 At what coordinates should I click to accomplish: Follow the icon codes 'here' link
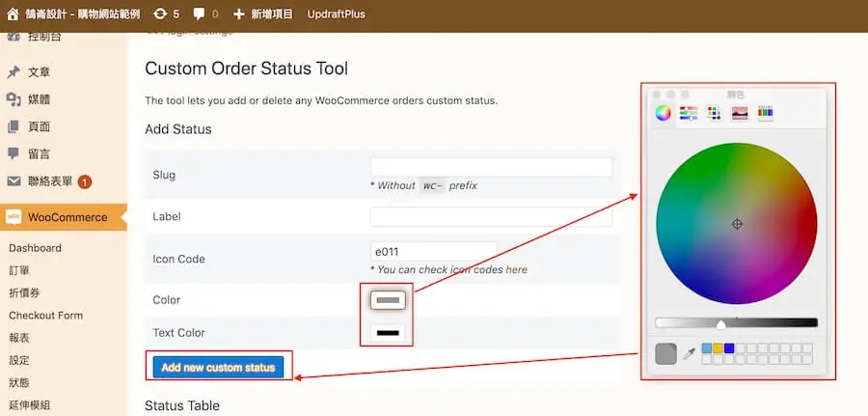517,269
